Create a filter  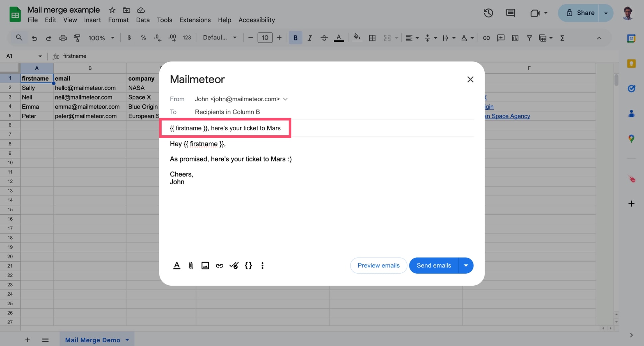529,38
